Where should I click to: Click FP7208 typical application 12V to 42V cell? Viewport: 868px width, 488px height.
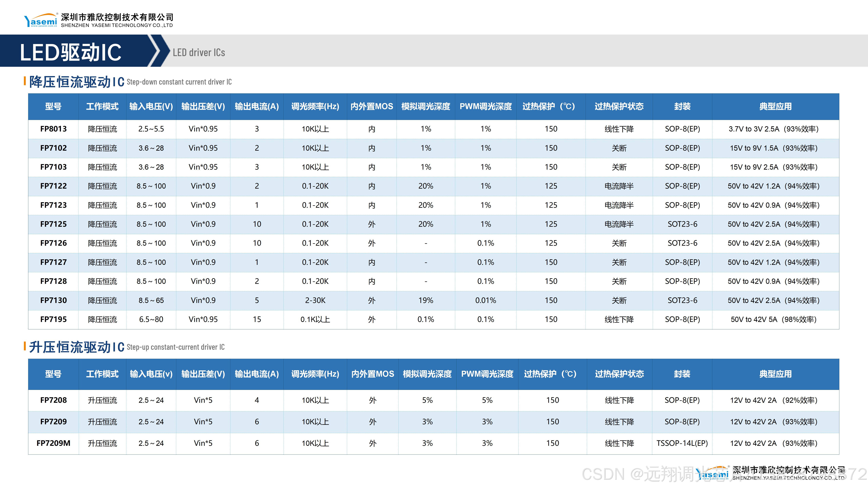click(774, 400)
